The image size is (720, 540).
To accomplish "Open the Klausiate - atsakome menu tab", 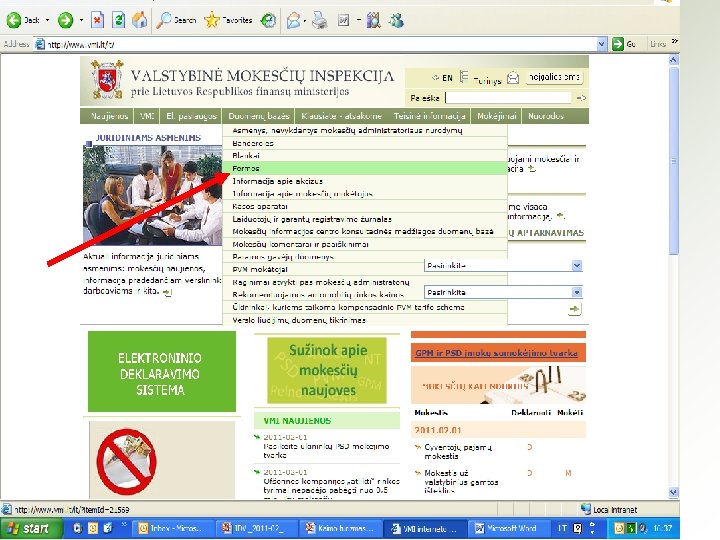I will 341,116.
